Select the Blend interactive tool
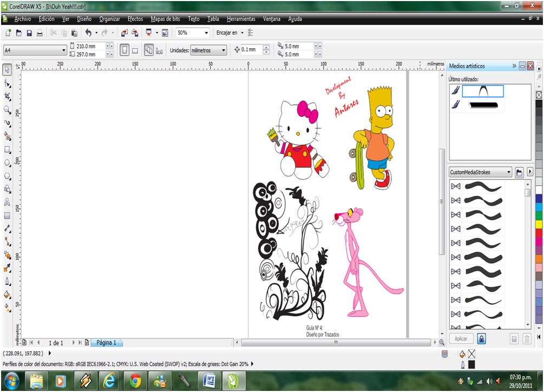544x392 pixels. point(7,255)
